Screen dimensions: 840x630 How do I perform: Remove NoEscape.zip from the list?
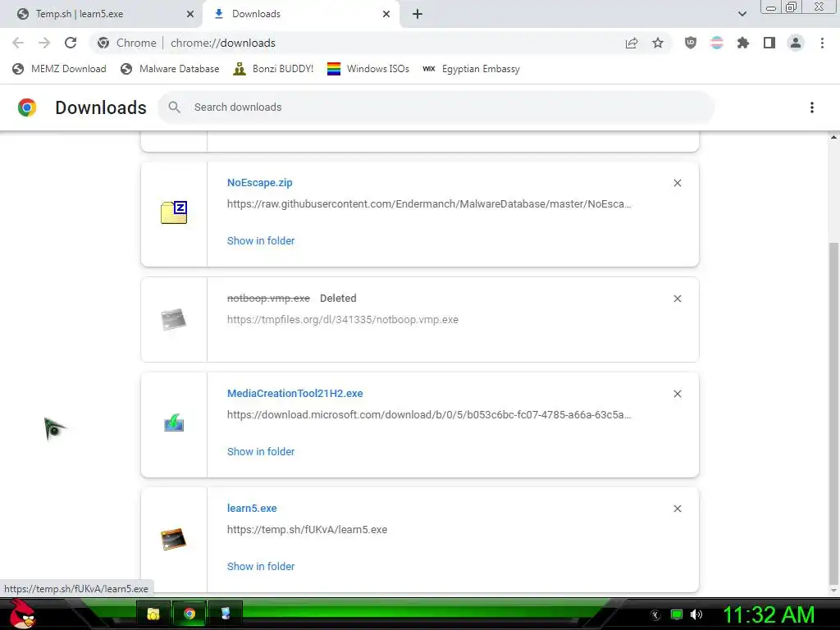677,183
